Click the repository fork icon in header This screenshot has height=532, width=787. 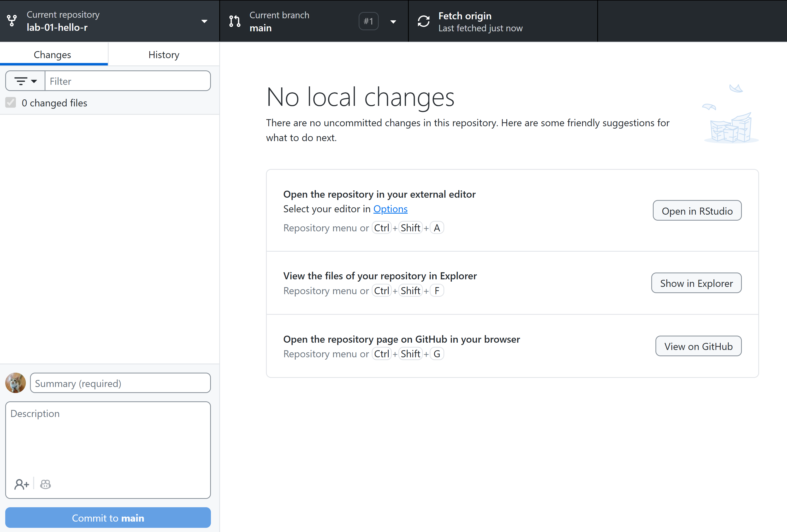(x=12, y=21)
